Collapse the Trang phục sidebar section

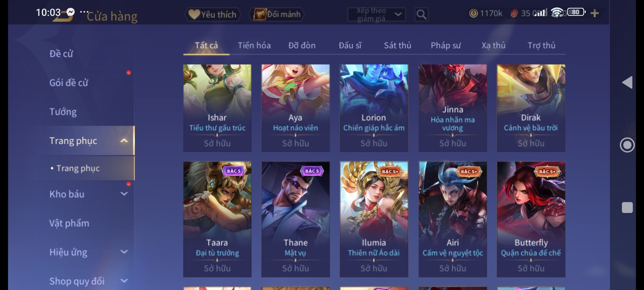124,140
